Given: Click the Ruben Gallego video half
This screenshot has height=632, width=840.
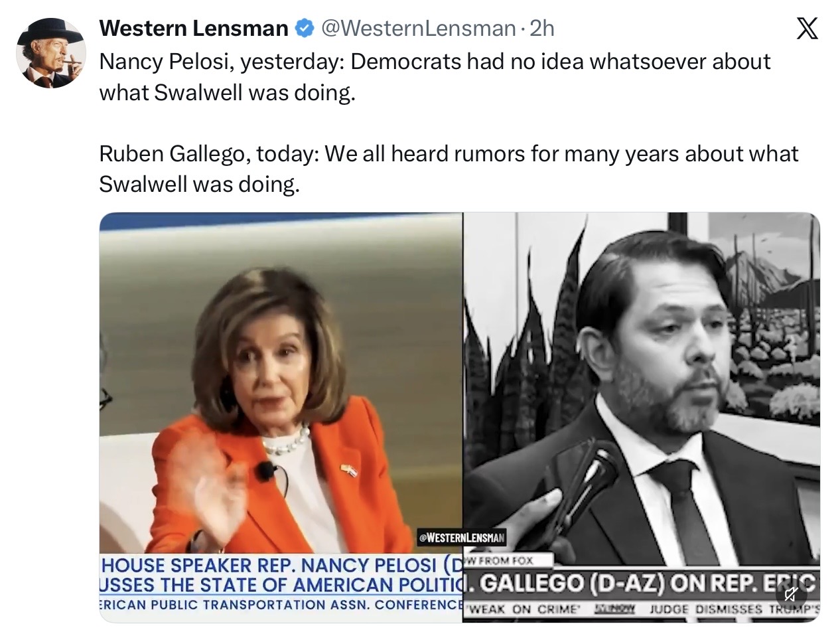Looking at the screenshot, I should pyautogui.click(x=641, y=417).
